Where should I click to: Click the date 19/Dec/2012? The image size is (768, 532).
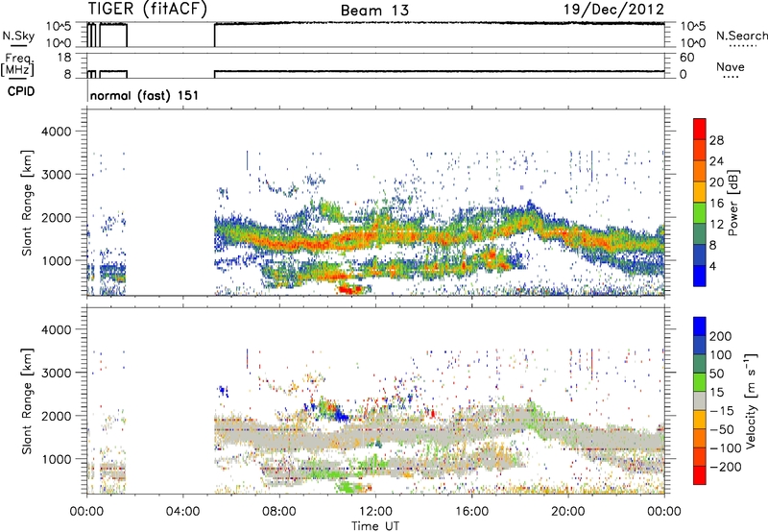(613, 9)
